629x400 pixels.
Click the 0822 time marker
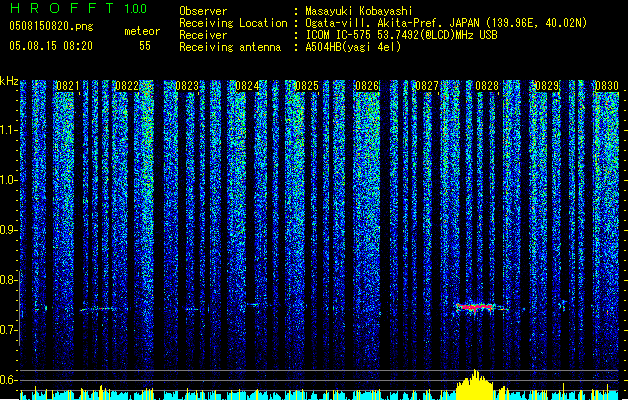pos(127,86)
